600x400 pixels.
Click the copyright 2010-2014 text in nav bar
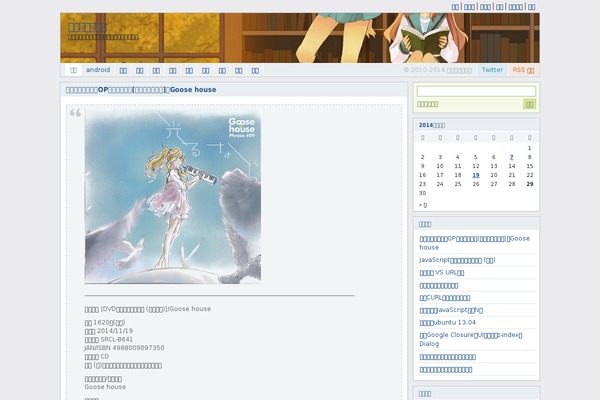click(x=437, y=70)
